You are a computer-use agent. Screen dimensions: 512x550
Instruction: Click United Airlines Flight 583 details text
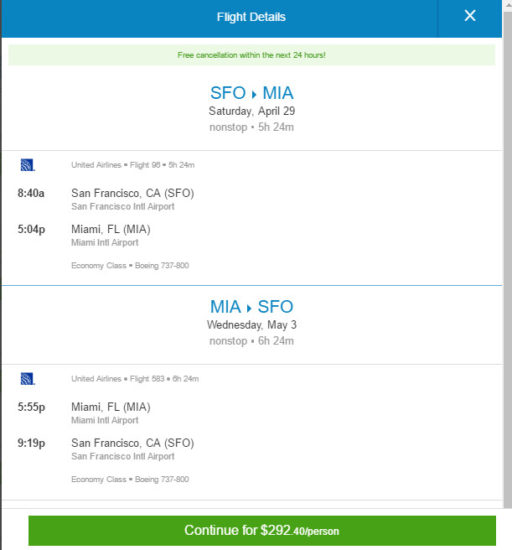135,379
